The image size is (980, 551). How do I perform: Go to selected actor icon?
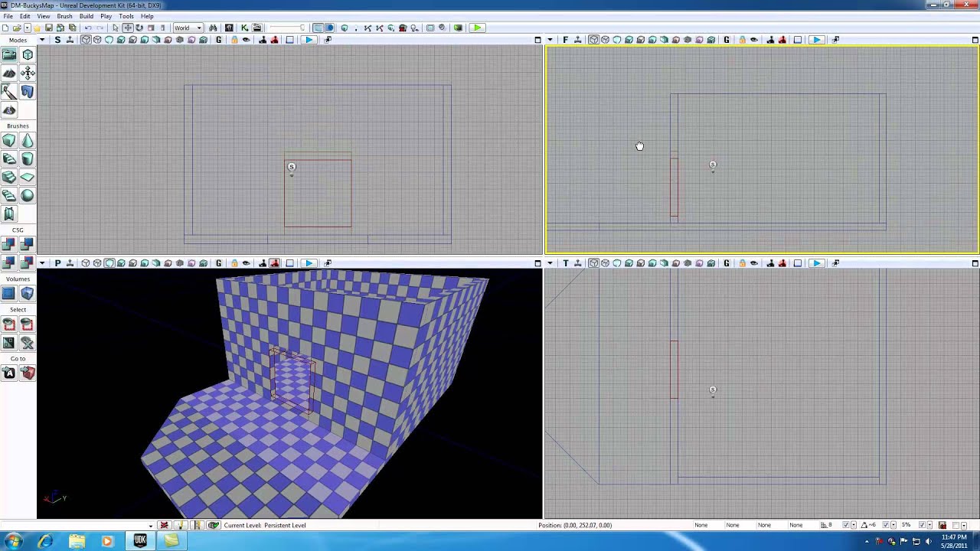[x=9, y=373]
